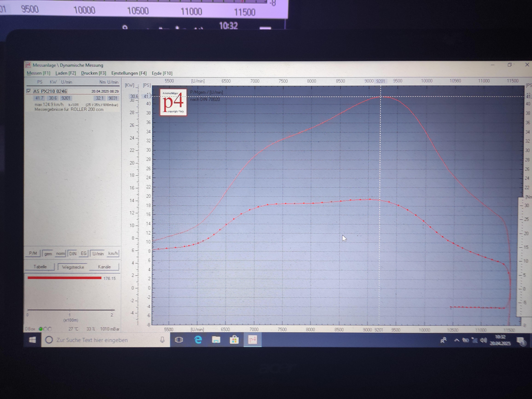
Task: Click the p4 application taskbar button
Action: point(253,340)
